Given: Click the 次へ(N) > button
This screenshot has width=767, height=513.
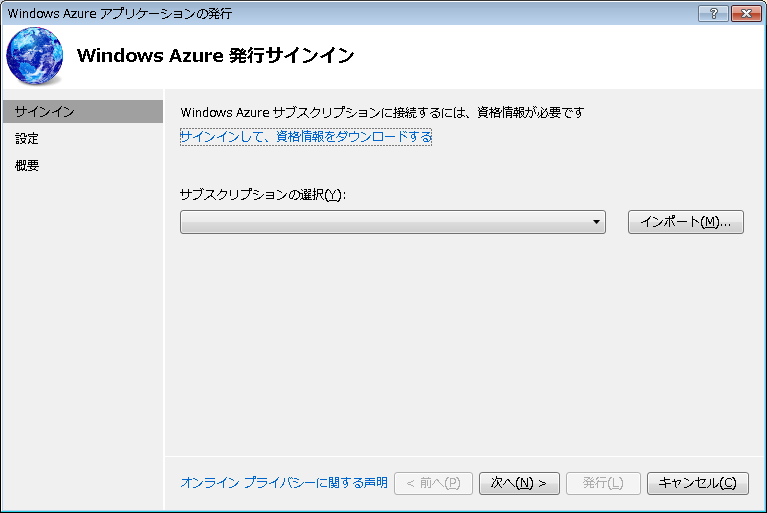Looking at the screenshot, I should coord(519,483).
